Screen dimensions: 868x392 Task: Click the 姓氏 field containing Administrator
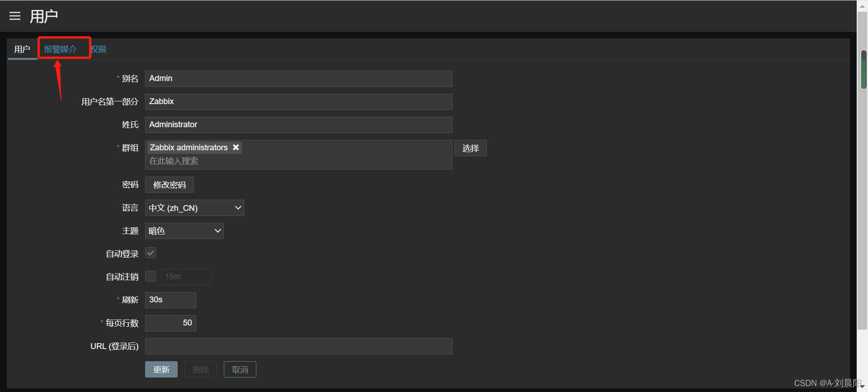pyautogui.click(x=298, y=124)
